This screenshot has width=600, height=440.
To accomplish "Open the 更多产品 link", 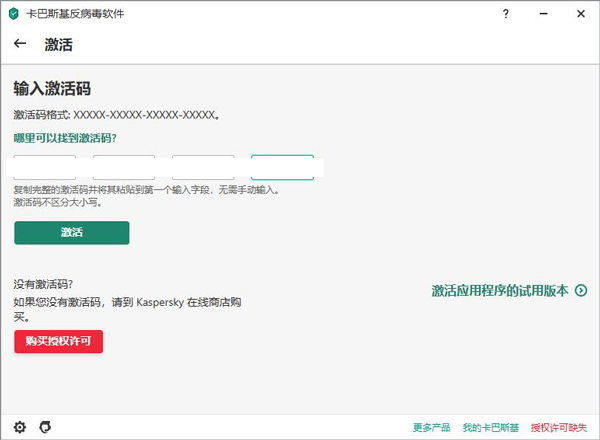I will click(432, 427).
